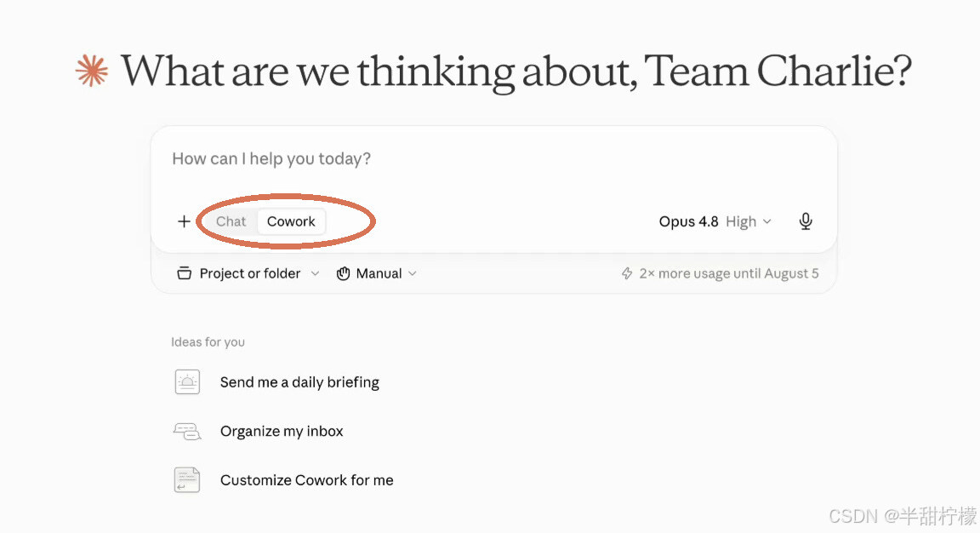Image resolution: width=980 pixels, height=533 pixels.
Task: Open the Manual permission mode dropdown
Action: (377, 273)
